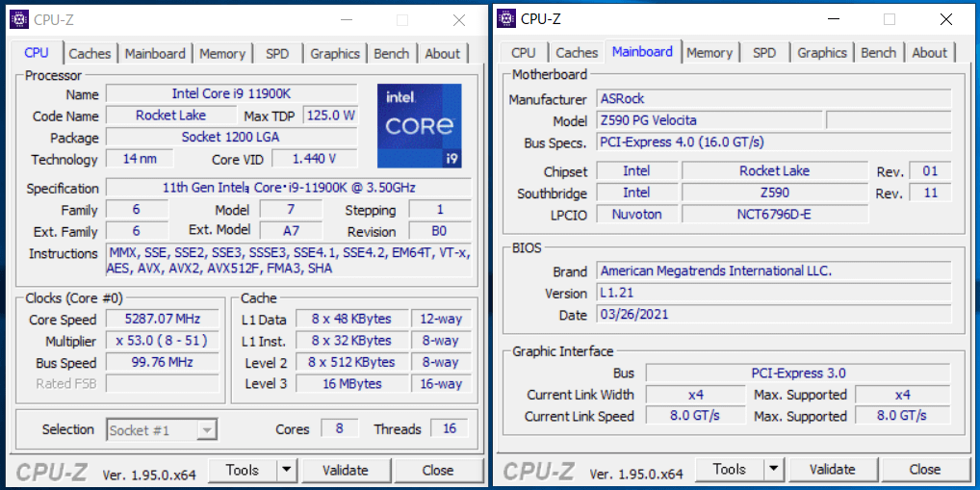Click the Ext. Model value A7
This screenshot has height=490, width=980.
pyautogui.click(x=292, y=231)
